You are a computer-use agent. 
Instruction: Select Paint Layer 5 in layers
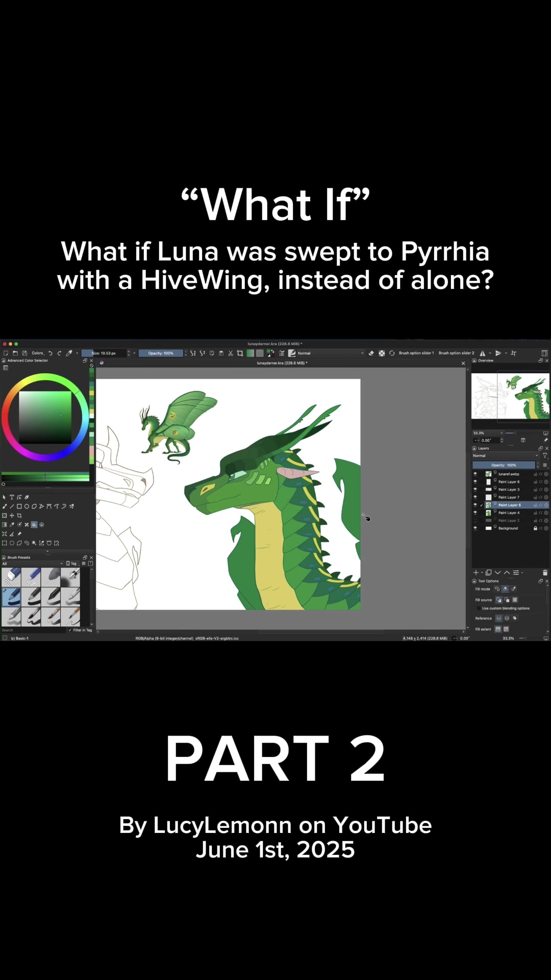[x=510, y=505]
